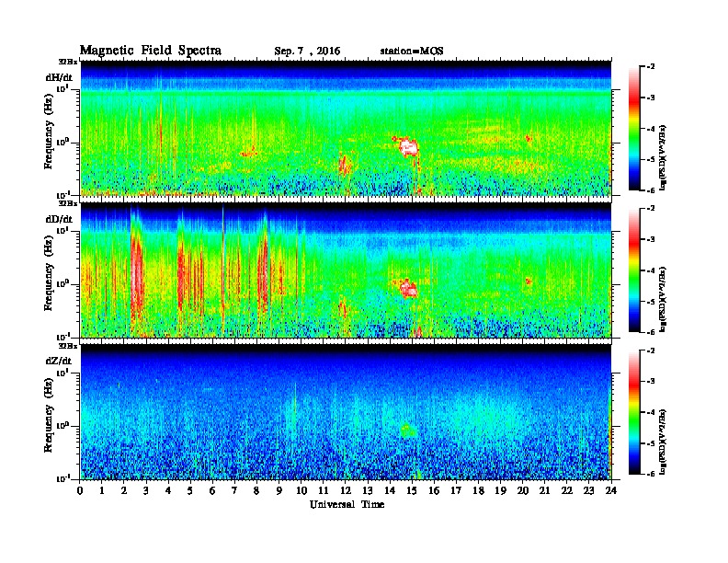Click the -3 tick on the dD/dt color bar
The height and width of the screenshot is (563, 728).
(651, 239)
